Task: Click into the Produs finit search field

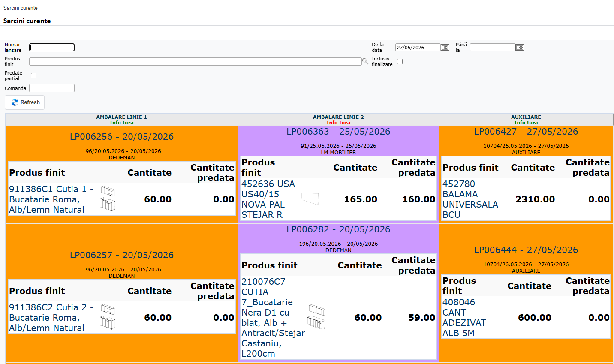Action: point(196,62)
